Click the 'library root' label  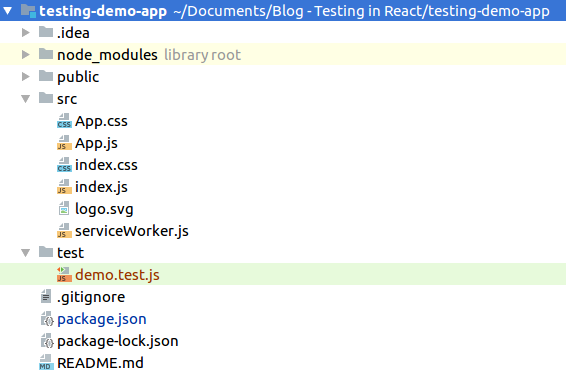pyautogui.click(x=203, y=55)
